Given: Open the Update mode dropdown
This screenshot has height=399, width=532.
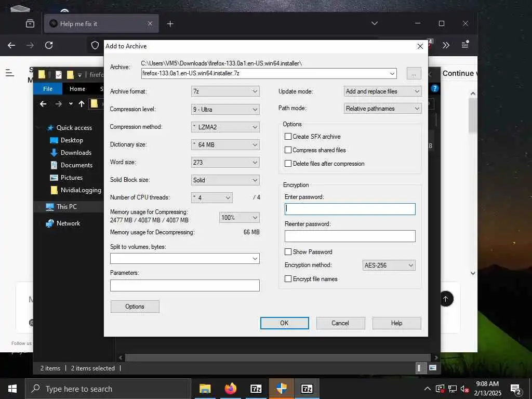Looking at the screenshot, I should pos(383,91).
